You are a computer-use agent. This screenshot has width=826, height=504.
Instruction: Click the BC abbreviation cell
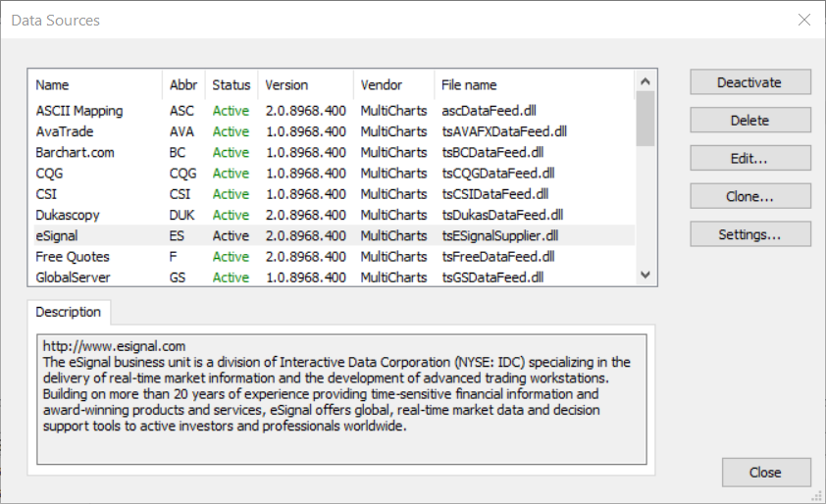tap(178, 152)
